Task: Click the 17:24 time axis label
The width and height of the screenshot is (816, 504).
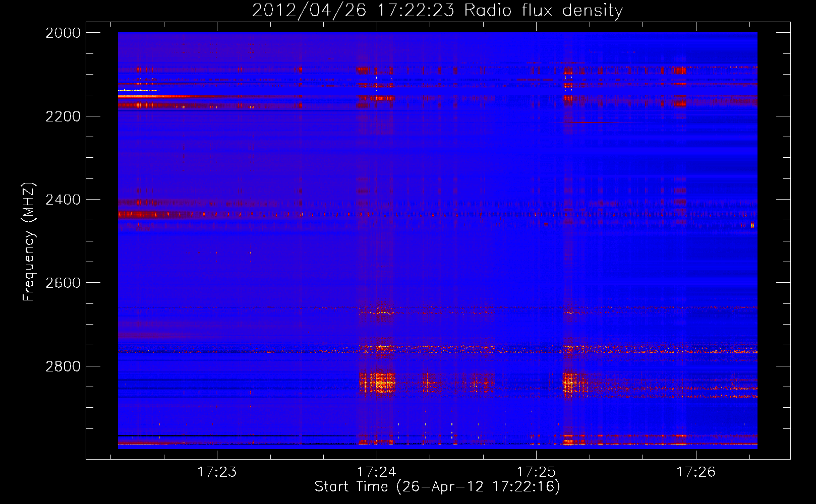Action: [x=377, y=472]
